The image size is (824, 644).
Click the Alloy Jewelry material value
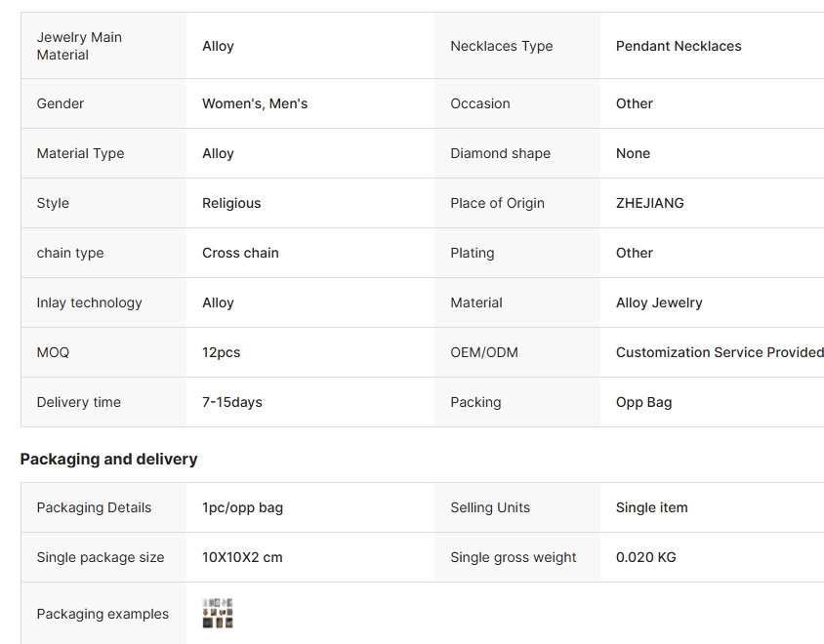(x=659, y=302)
